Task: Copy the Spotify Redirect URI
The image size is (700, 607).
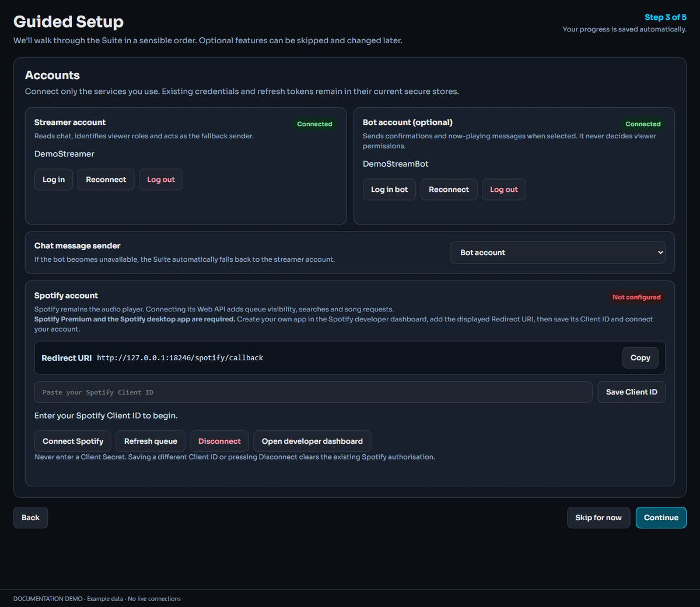Action: click(640, 358)
